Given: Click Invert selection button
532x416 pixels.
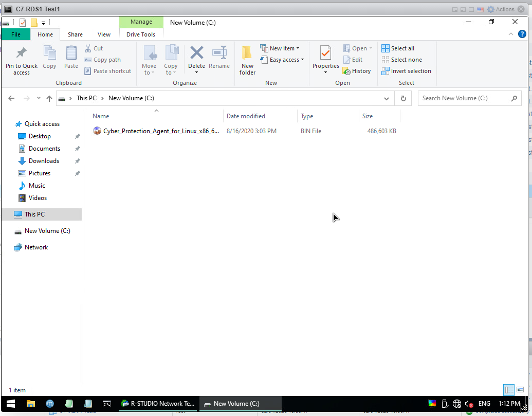Looking at the screenshot, I should click(406, 71).
